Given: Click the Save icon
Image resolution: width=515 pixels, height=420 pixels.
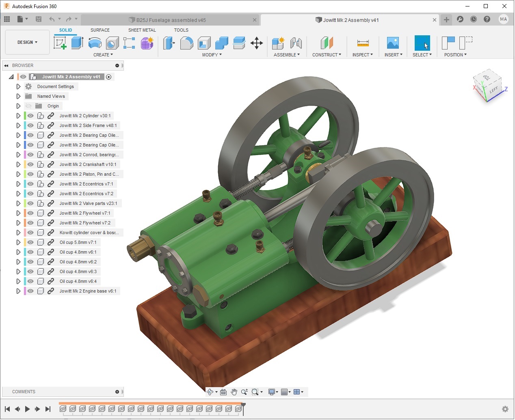Looking at the screenshot, I should 39,19.
